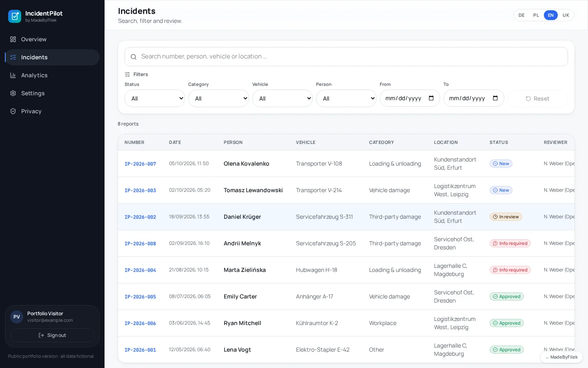Viewport: 588px width, 368px height.
Task: Open the Privacy page from the sidebar
Action: pyautogui.click(x=52, y=111)
